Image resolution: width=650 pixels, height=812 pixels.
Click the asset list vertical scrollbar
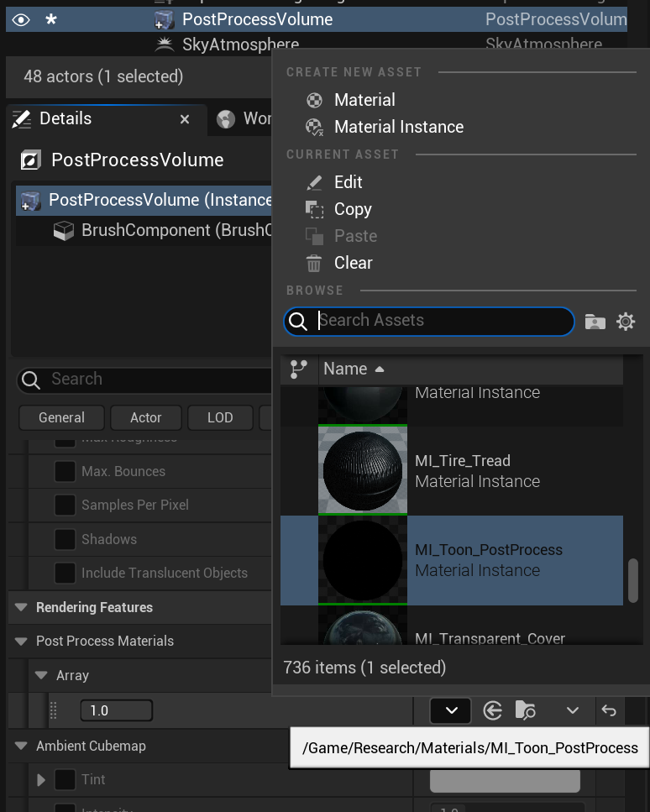tap(633, 580)
